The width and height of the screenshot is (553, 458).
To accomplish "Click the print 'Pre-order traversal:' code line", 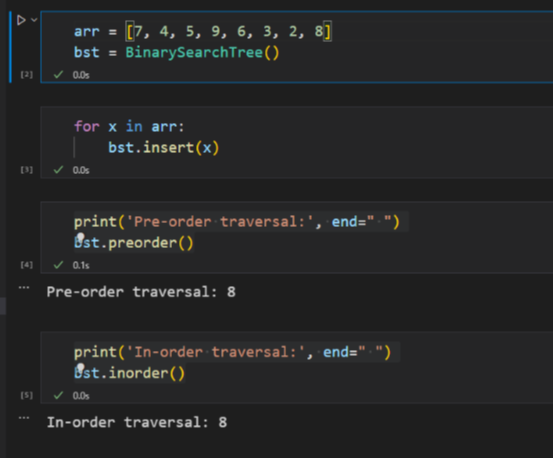I will click(x=237, y=222).
